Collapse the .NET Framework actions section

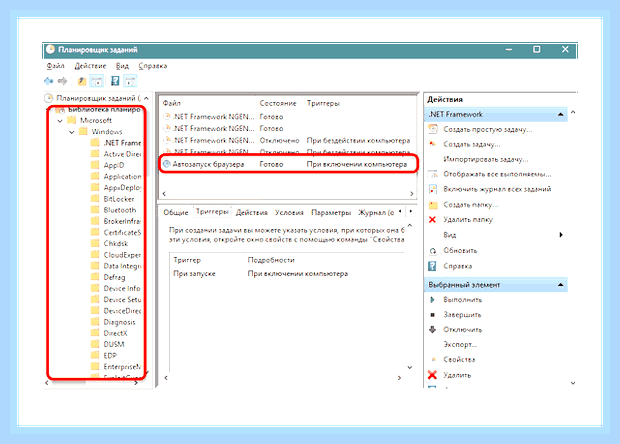coord(560,114)
